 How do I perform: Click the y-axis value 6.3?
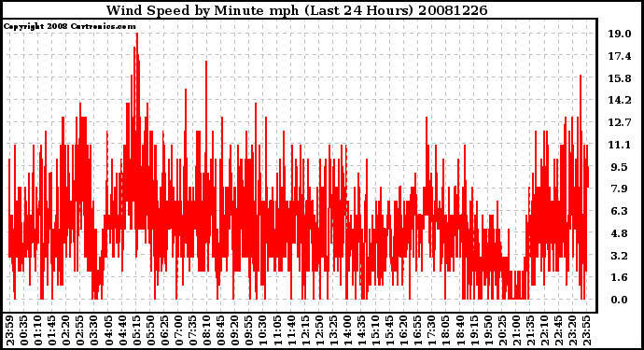point(620,211)
